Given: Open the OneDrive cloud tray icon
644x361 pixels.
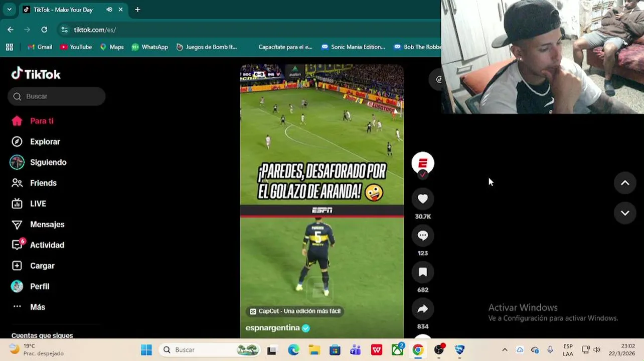Looking at the screenshot, I should 520,350.
